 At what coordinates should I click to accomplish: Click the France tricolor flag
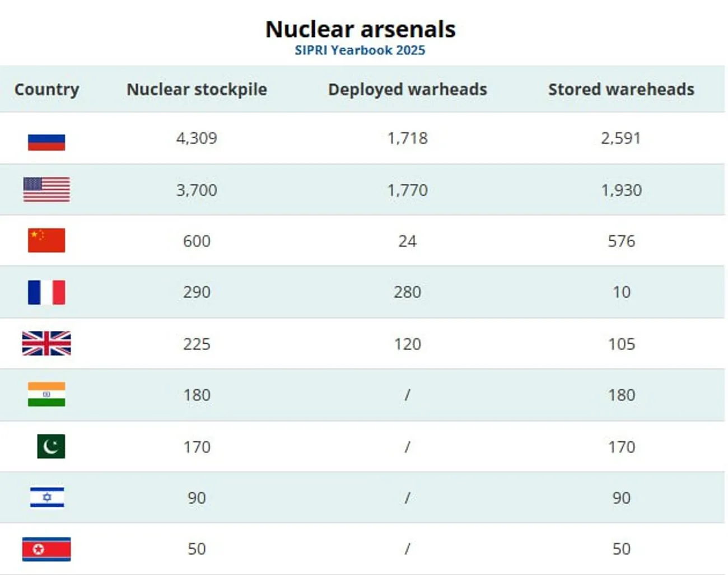[x=46, y=292]
